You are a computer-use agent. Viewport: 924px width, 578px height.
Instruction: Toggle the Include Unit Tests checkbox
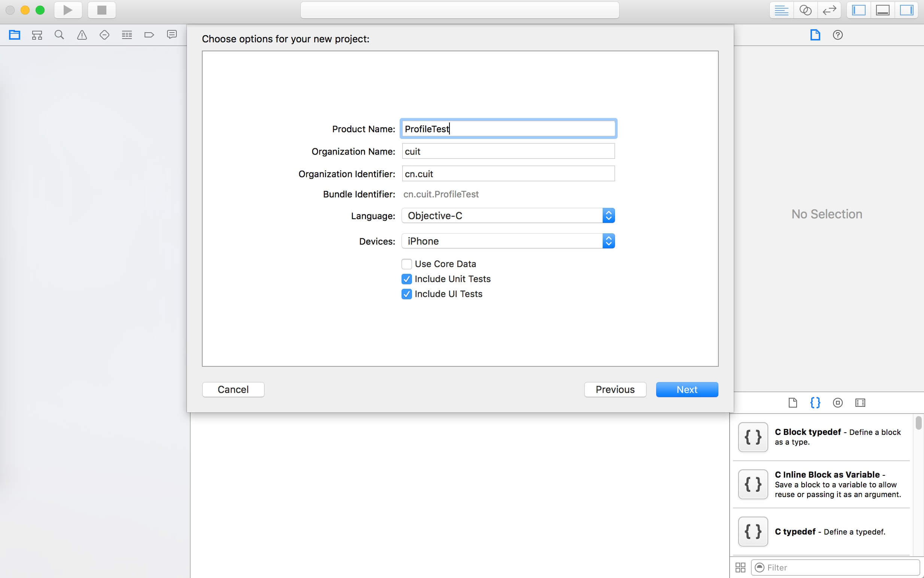point(406,278)
